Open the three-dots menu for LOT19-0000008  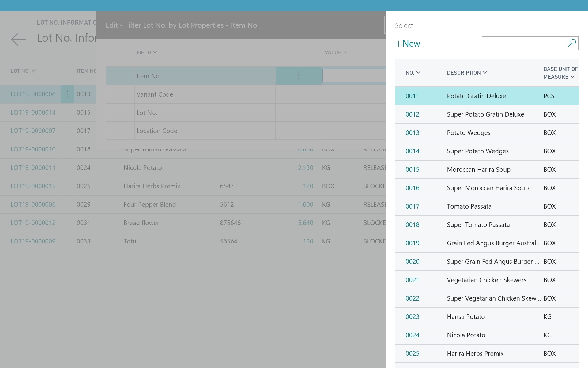[67, 94]
